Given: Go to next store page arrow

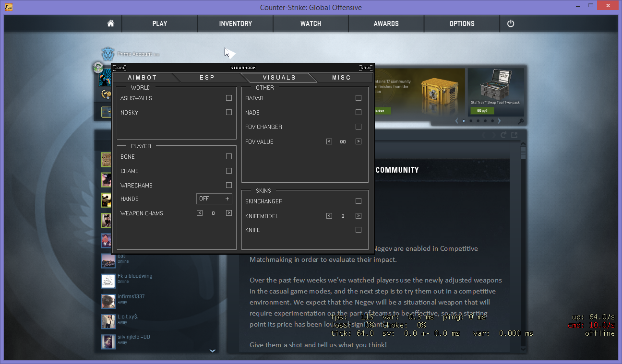Looking at the screenshot, I should click(499, 121).
